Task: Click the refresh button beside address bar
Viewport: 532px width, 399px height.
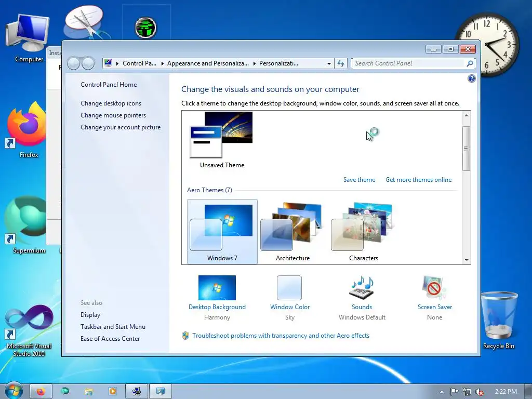Action: click(x=341, y=63)
